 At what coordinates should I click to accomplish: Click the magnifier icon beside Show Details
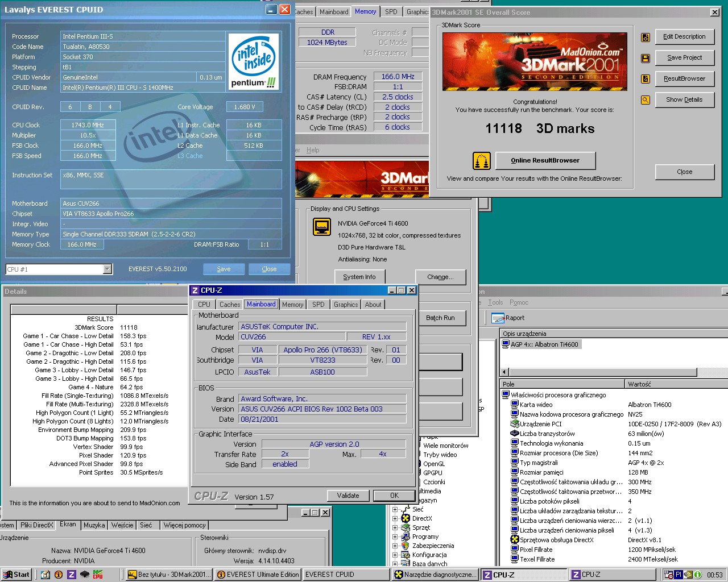pos(646,100)
